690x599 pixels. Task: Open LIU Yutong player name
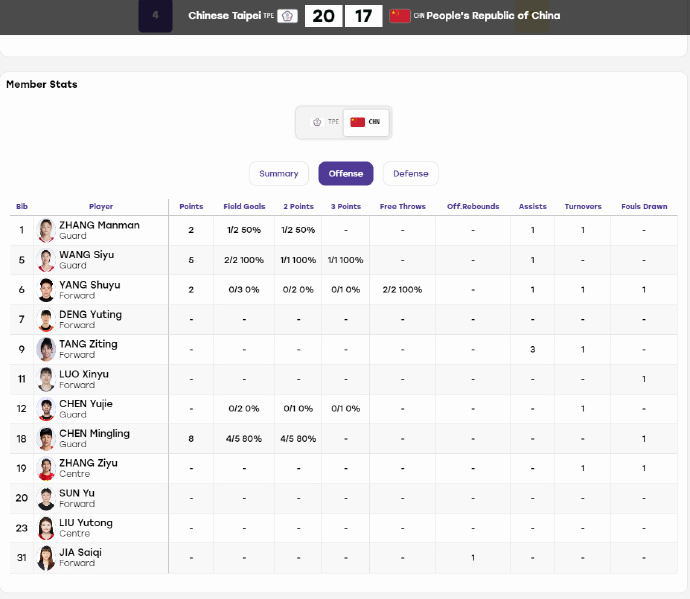(86, 522)
